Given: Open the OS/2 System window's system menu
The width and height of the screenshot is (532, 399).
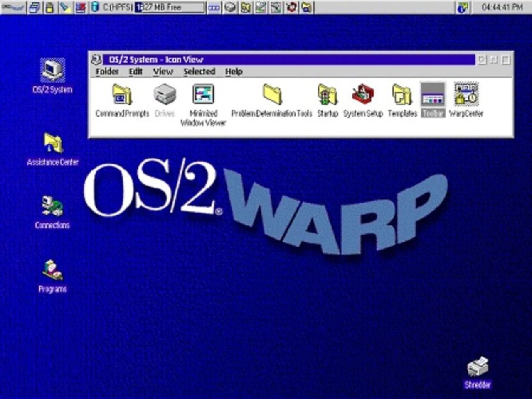Looking at the screenshot, I should click(x=97, y=59).
